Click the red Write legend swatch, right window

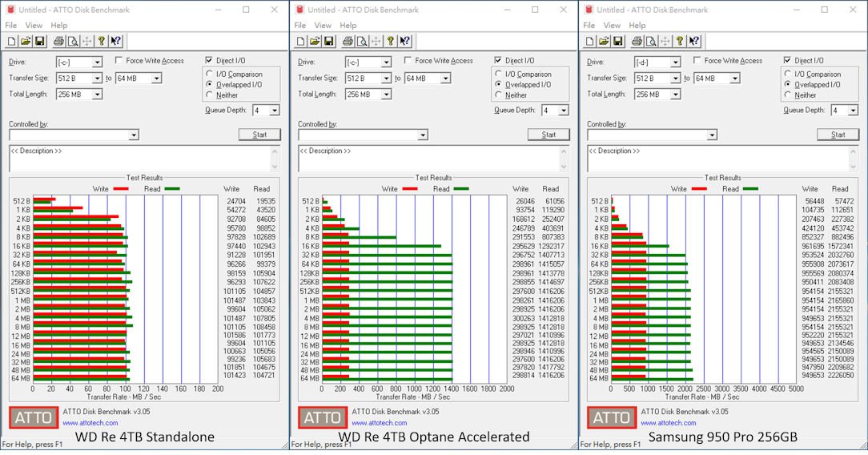click(699, 189)
